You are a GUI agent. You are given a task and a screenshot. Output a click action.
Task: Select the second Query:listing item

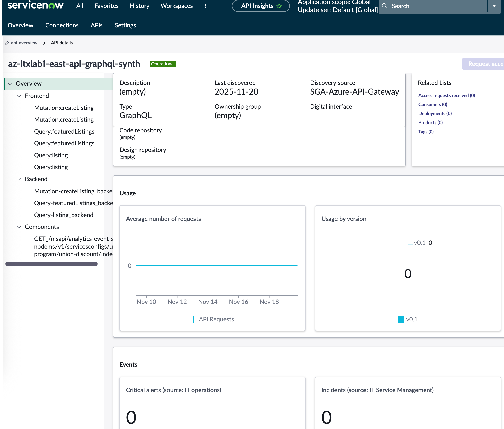[x=51, y=167]
